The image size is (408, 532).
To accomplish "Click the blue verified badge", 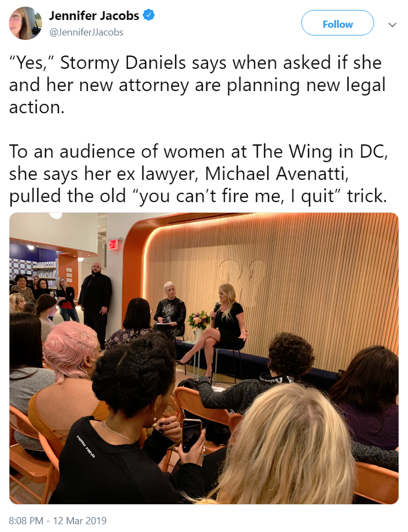I will pos(150,15).
